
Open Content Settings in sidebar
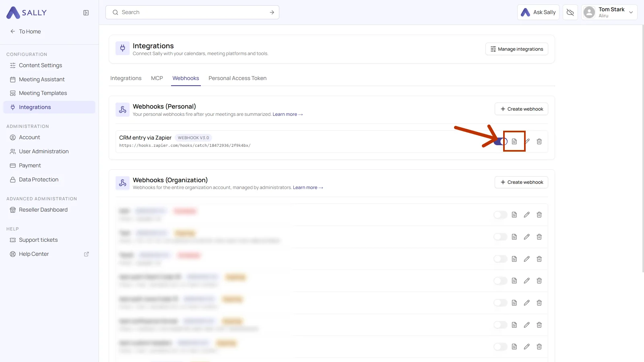(49, 66)
